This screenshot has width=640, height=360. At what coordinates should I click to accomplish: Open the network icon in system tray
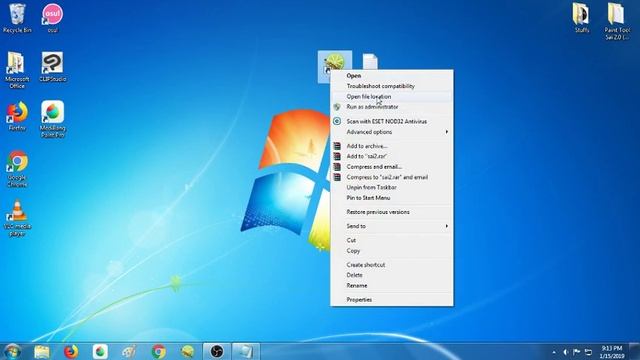tap(588, 352)
